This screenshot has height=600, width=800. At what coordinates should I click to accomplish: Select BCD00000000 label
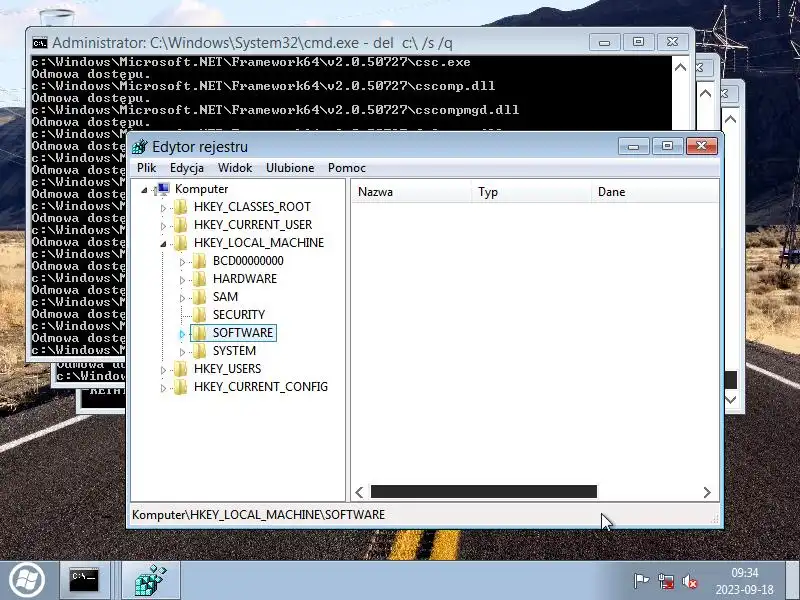pos(248,261)
